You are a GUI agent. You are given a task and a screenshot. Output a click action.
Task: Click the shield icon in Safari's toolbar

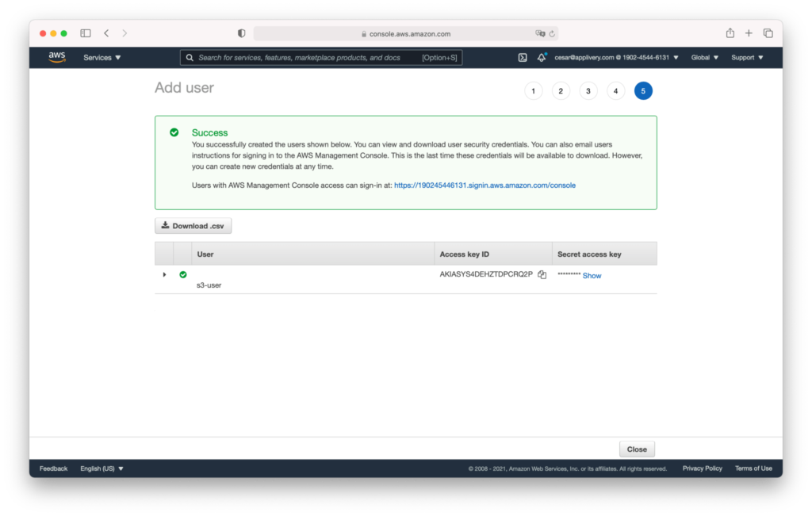pyautogui.click(x=240, y=32)
